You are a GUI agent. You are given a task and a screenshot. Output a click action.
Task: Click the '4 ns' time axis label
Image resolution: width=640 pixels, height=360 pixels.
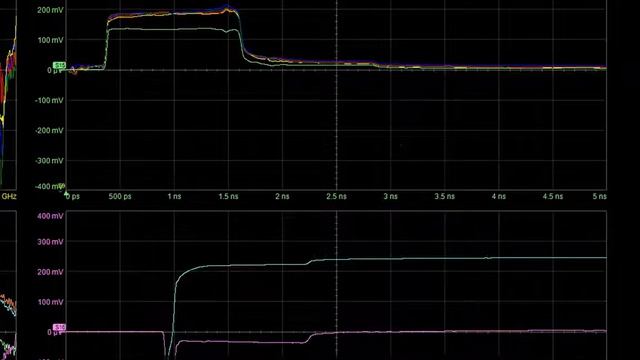[x=498, y=196]
